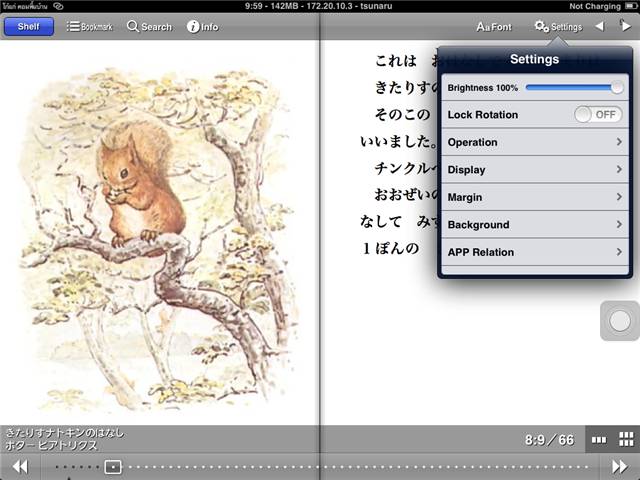This screenshot has width=640, height=480.
Task: Go to previous page with left triangle arrow
Action: tap(599, 27)
